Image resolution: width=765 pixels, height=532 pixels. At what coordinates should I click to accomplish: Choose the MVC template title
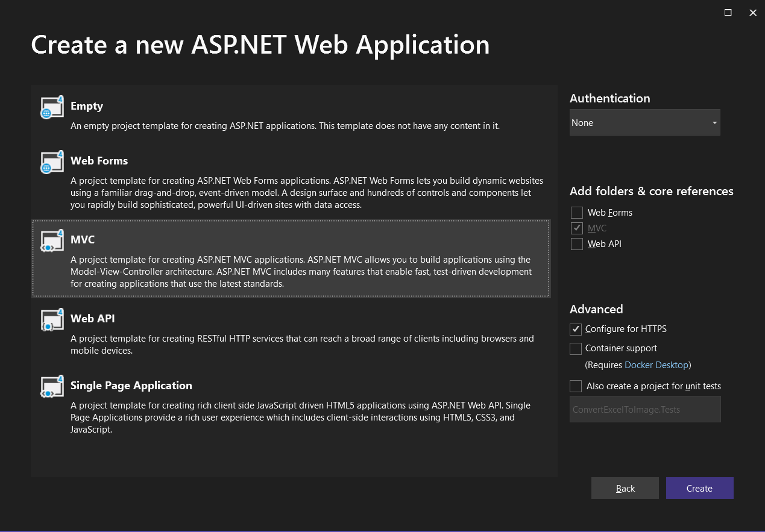[83, 240]
